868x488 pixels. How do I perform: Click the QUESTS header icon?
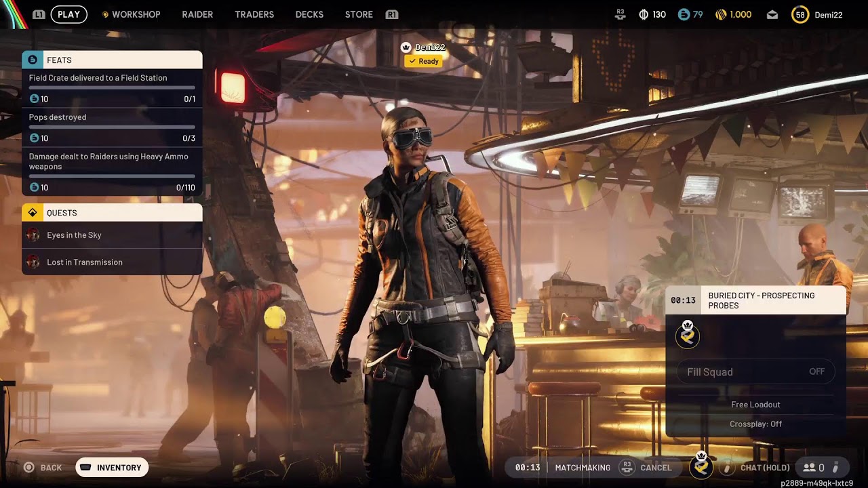pos(33,213)
